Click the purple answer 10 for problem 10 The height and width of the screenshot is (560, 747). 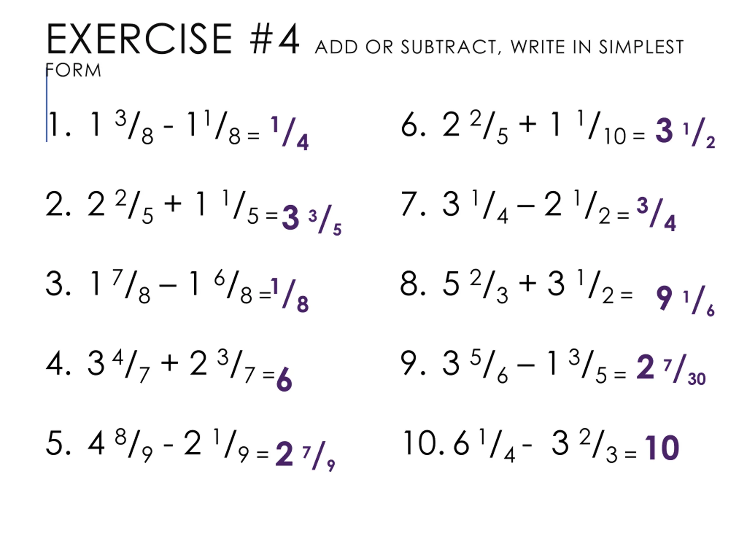[662, 448]
